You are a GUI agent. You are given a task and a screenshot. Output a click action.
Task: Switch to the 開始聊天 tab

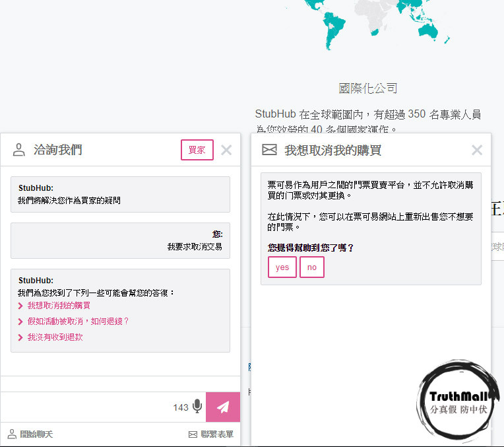point(30,434)
